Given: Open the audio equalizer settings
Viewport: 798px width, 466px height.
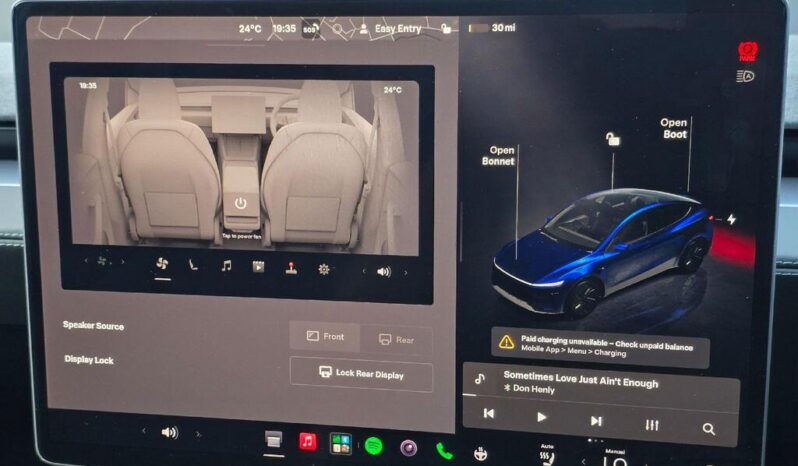Looking at the screenshot, I should [652, 424].
